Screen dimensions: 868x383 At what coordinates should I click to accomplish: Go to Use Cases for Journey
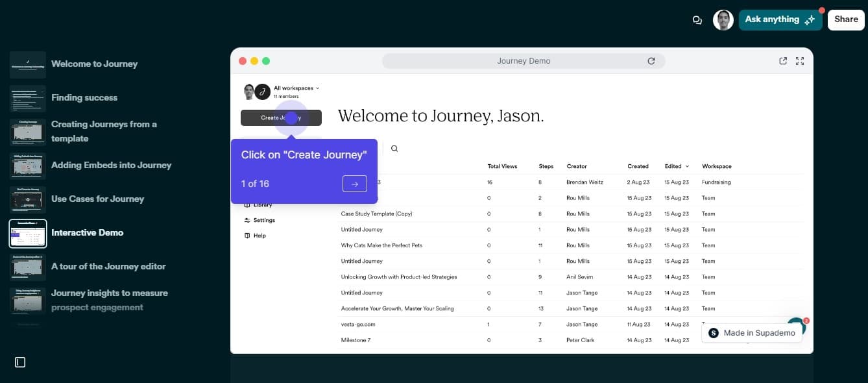[97, 199]
